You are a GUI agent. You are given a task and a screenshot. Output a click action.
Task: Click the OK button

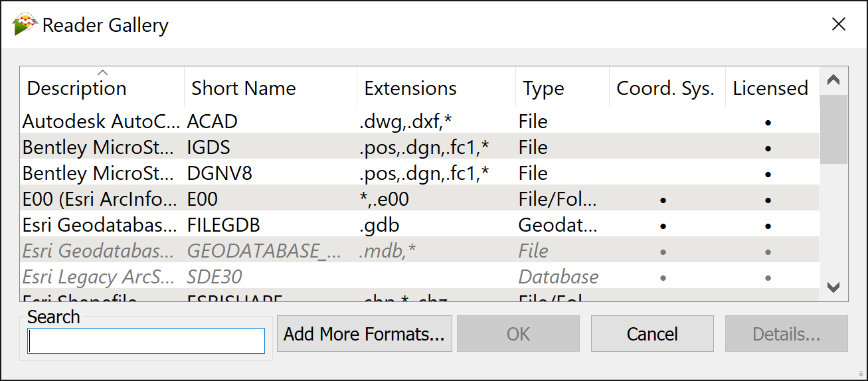click(x=518, y=333)
